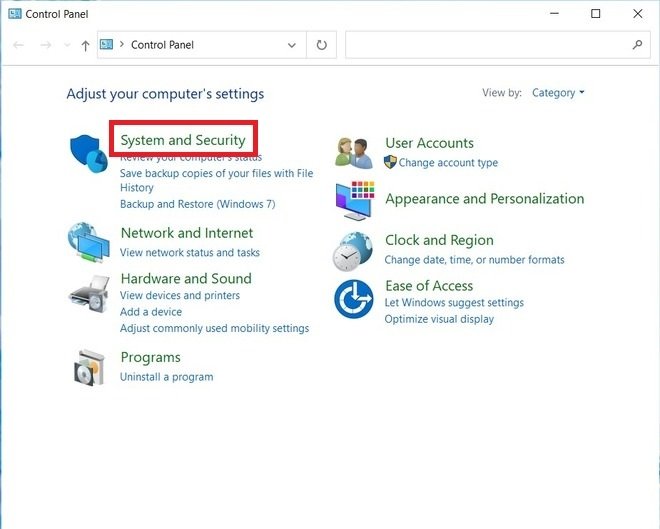Open Network and Internet category
Image resolution: width=660 pixels, height=529 pixels.
click(x=187, y=233)
